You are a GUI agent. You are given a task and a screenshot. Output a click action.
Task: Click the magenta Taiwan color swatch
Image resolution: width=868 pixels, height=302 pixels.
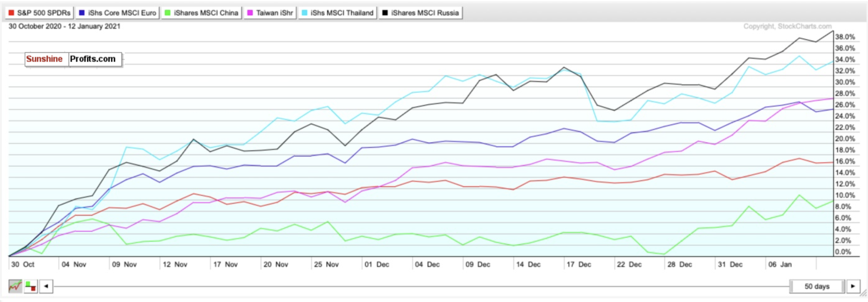coord(250,13)
